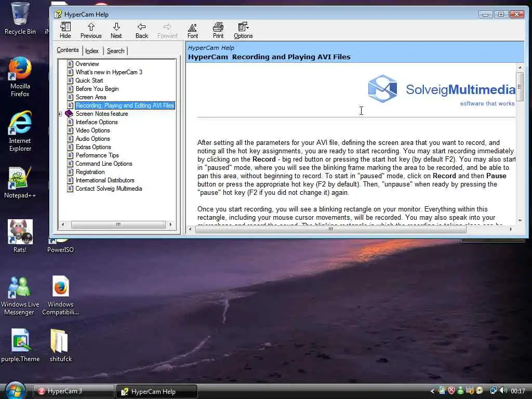Viewport: 532px width, 399px height.
Task: Select the Mozilla Firefox desktop icon
Action: click(x=20, y=77)
